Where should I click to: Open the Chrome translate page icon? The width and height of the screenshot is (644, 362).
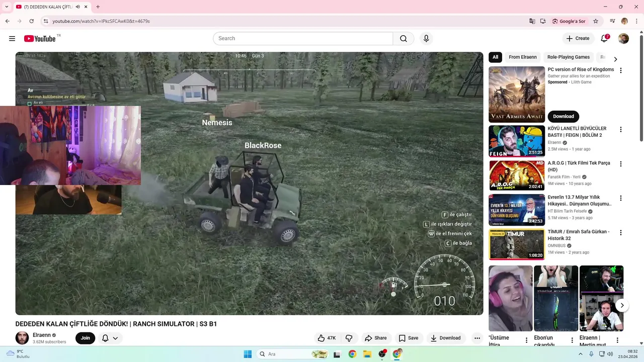(x=532, y=21)
